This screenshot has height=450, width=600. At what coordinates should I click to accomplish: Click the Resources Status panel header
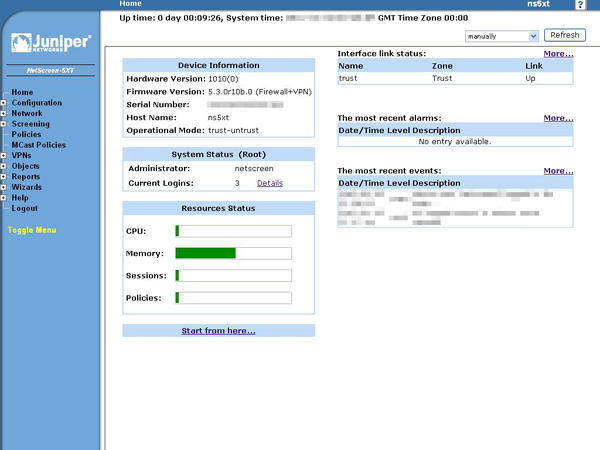(x=218, y=209)
